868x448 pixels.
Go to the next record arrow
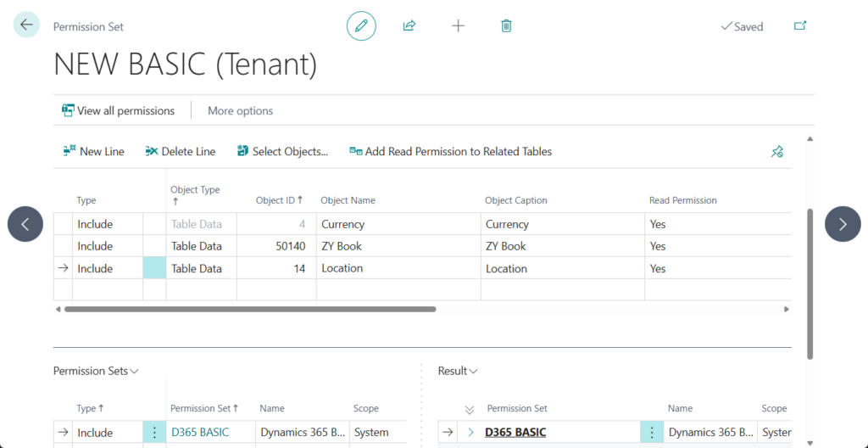pyautogui.click(x=843, y=224)
